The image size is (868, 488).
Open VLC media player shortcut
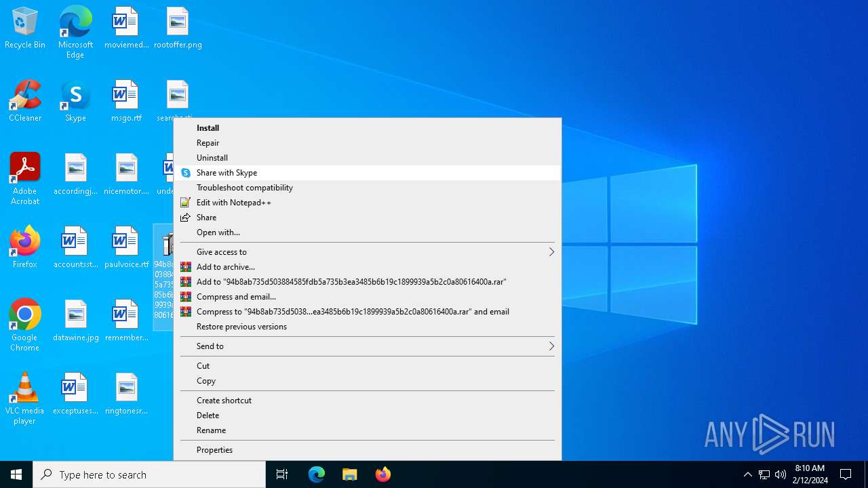25,399
